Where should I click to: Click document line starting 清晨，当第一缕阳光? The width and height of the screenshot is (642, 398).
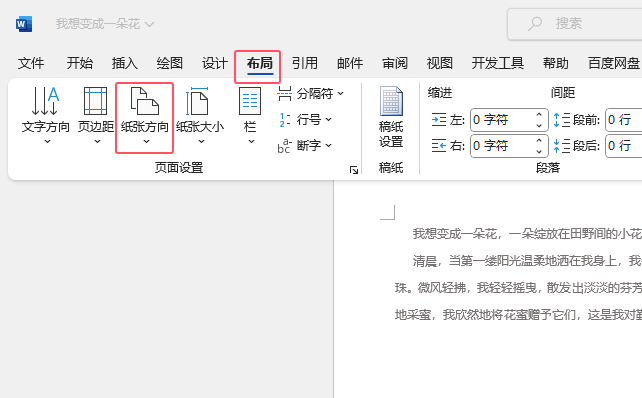click(x=527, y=261)
